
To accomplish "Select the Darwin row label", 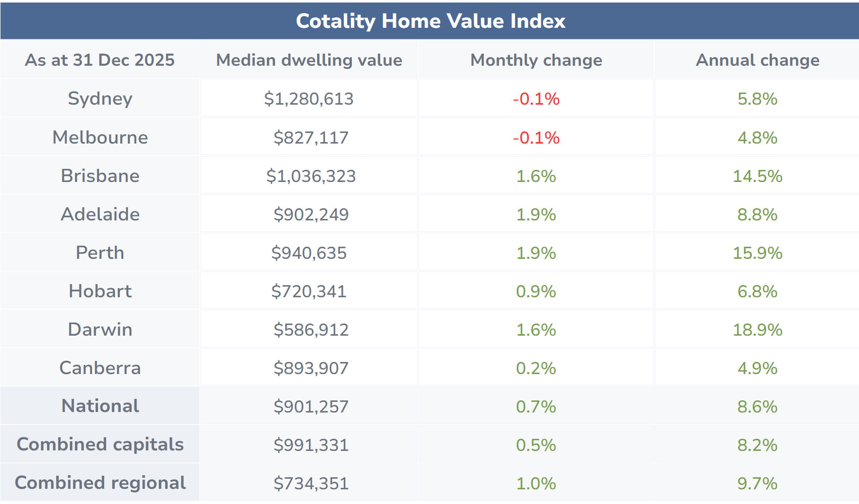I will tap(100, 330).
